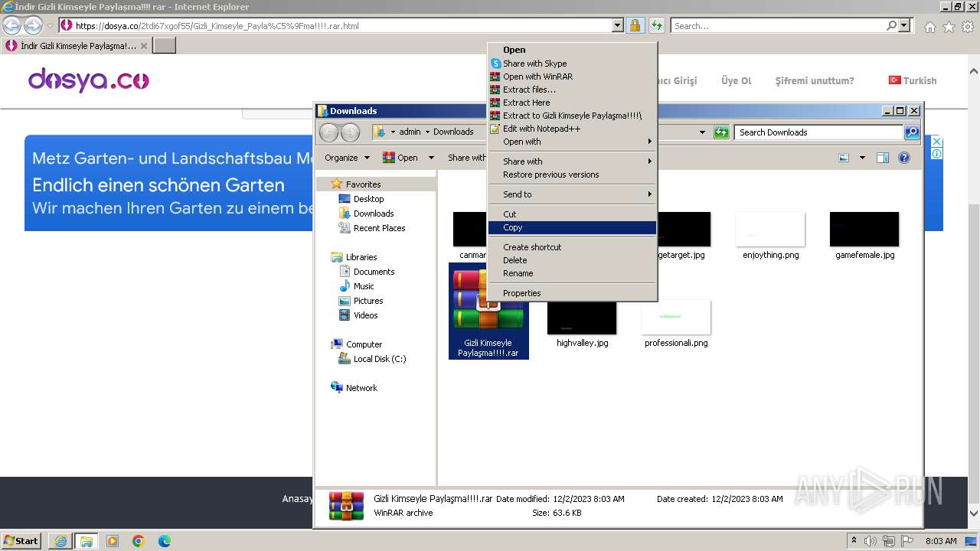Toggle the preview pane
The height and width of the screenshot is (551, 980).
click(x=883, y=158)
